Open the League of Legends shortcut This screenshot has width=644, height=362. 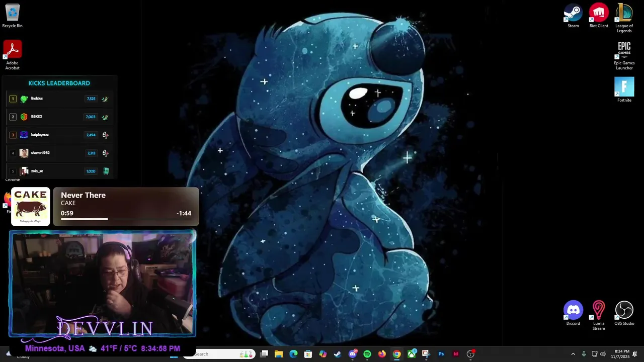(624, 18)
